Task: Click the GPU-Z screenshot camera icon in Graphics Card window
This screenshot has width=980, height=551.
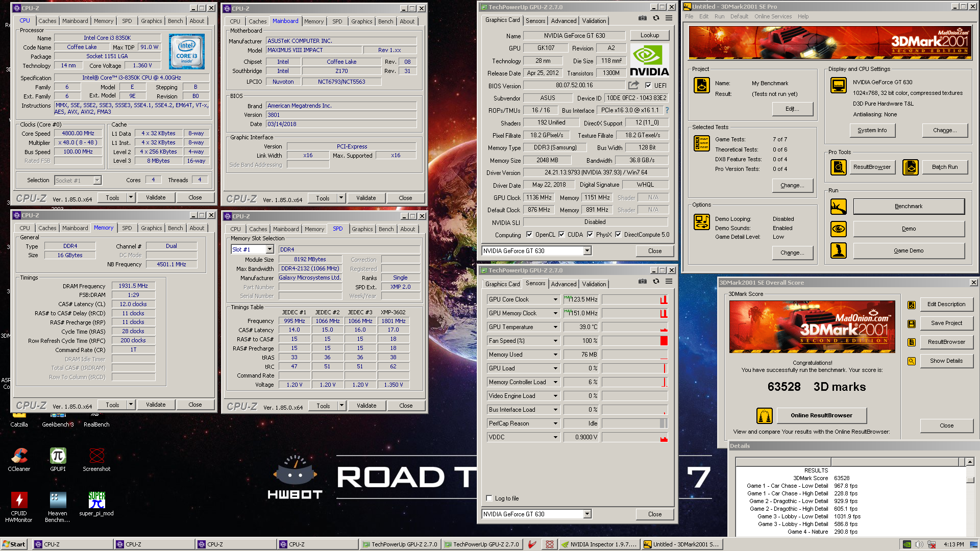Action: pyautogui.click(x=643, y=18)
